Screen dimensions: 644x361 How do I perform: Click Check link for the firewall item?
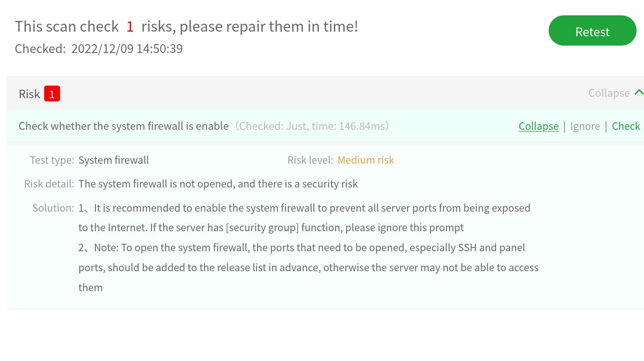tap(626, 126)
